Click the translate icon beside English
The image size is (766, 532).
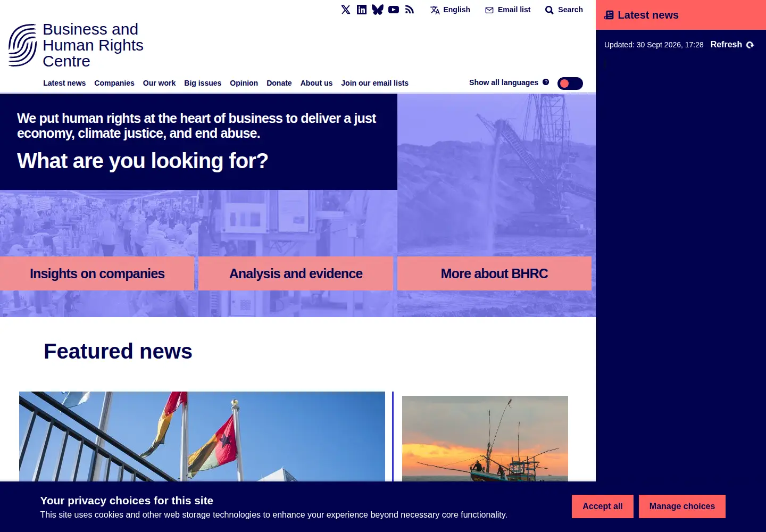[435, 10]
